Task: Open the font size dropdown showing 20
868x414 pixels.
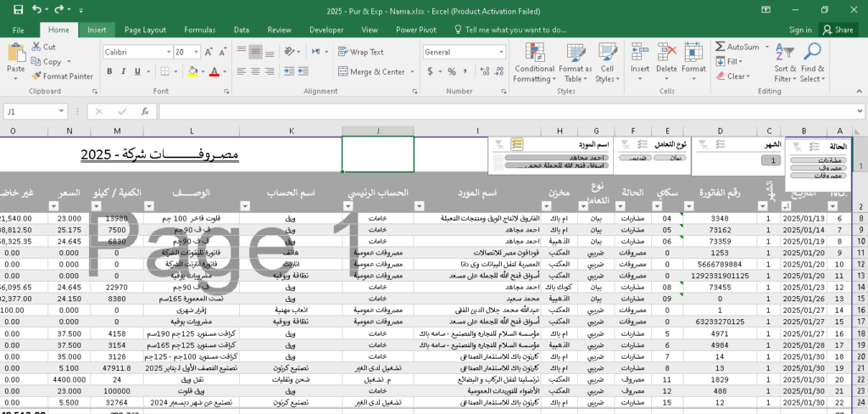Action: click(196, 52)
